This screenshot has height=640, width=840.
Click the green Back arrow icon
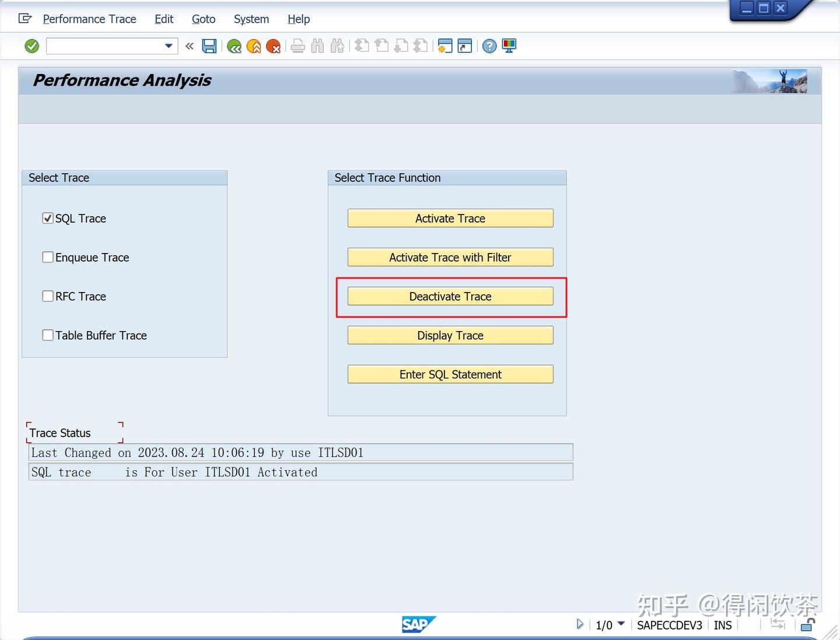click(234, 46)
